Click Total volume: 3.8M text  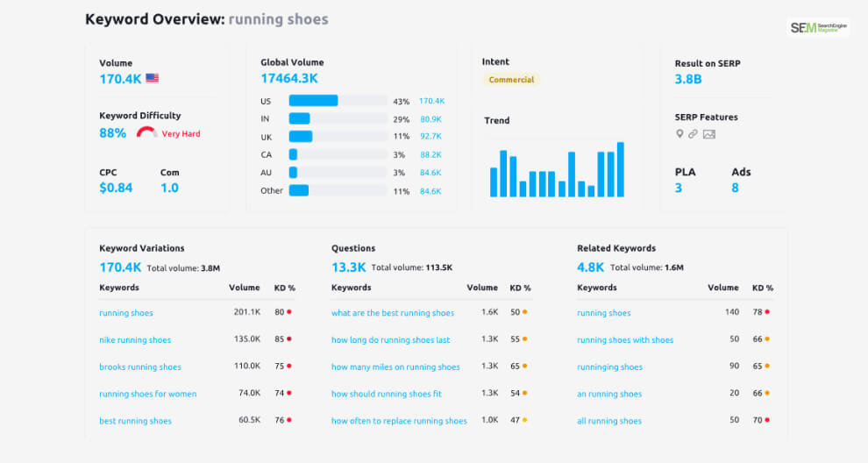[183, 268]
